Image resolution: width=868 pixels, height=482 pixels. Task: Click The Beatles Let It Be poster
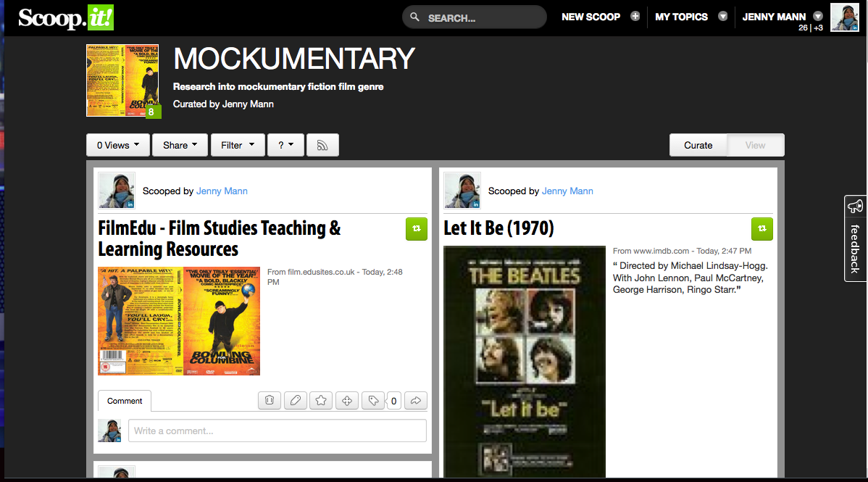[x=525, y=361]
